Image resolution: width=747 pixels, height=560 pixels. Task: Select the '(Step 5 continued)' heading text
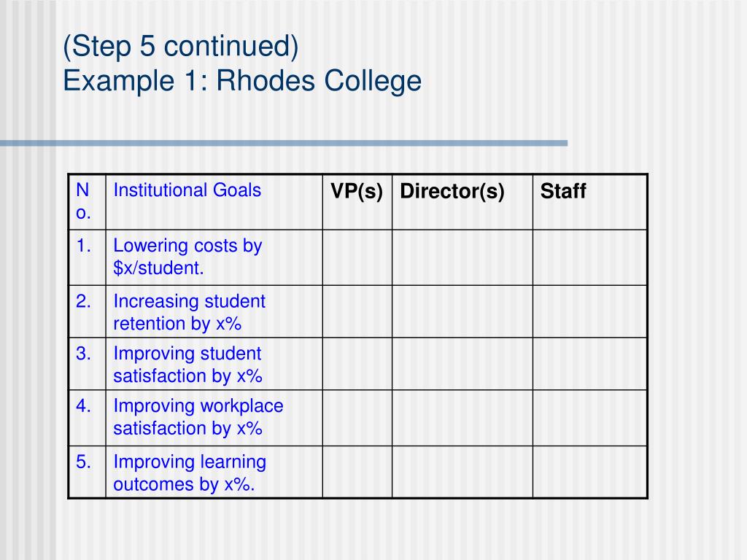(181, 47)
